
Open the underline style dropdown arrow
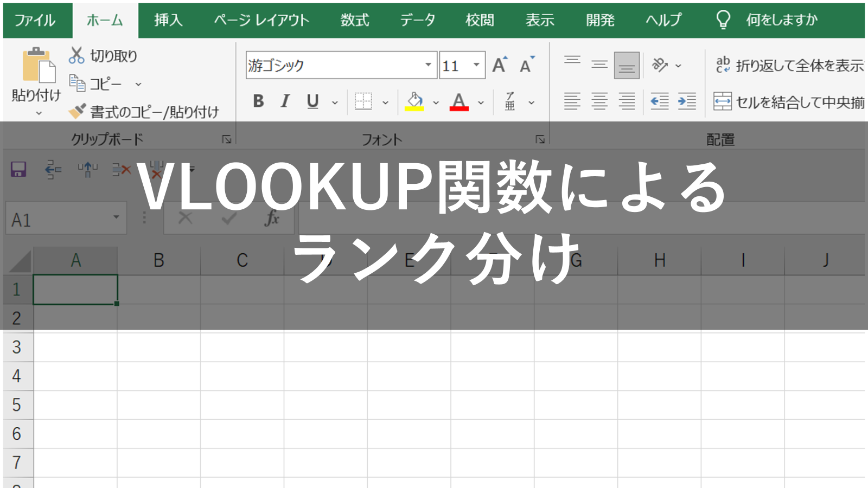[x=335, y=102]
